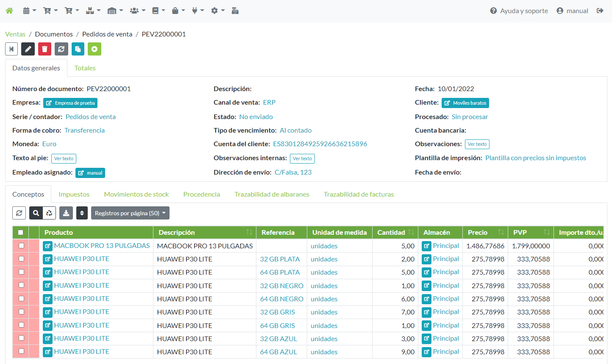This screenshot has height=364, width=612.
Task: Expand the calendar menu in top navbar
Action: tap(29, 11)
